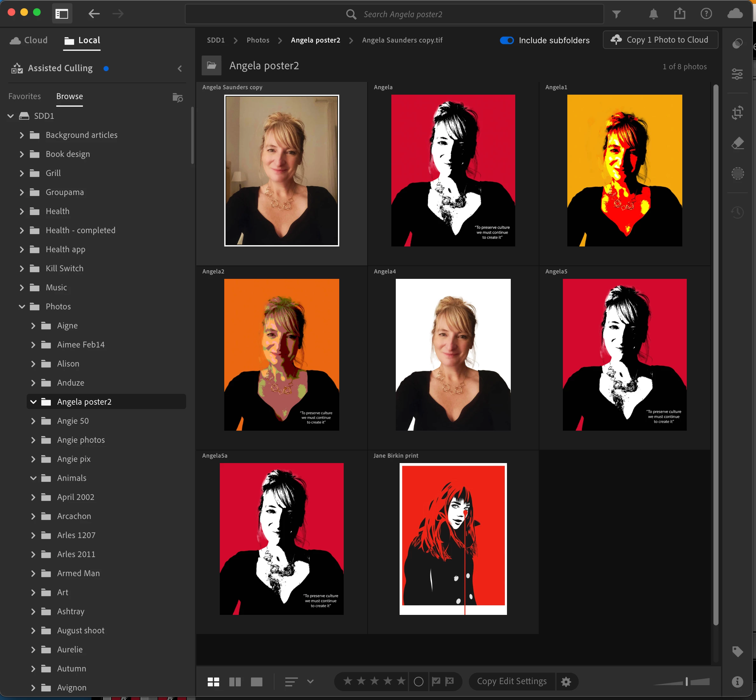
Task: Open the notifications bell
Action: pyautogui.click(x=653, y=14)
